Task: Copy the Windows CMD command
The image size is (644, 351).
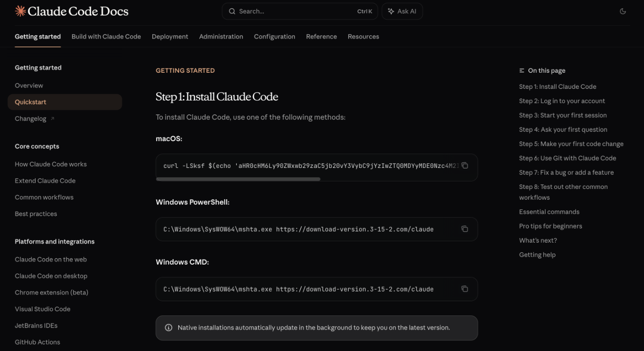Action: (464, 289)
